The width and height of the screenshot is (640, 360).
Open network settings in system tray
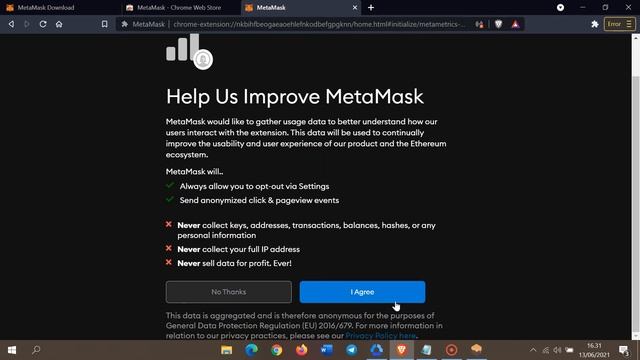point(546,350)
